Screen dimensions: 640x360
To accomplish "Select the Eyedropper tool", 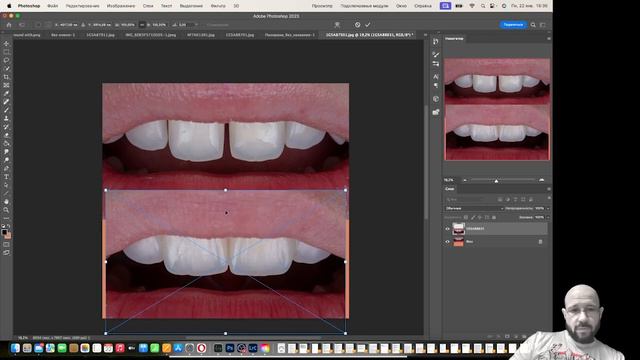I will [6, 93].
